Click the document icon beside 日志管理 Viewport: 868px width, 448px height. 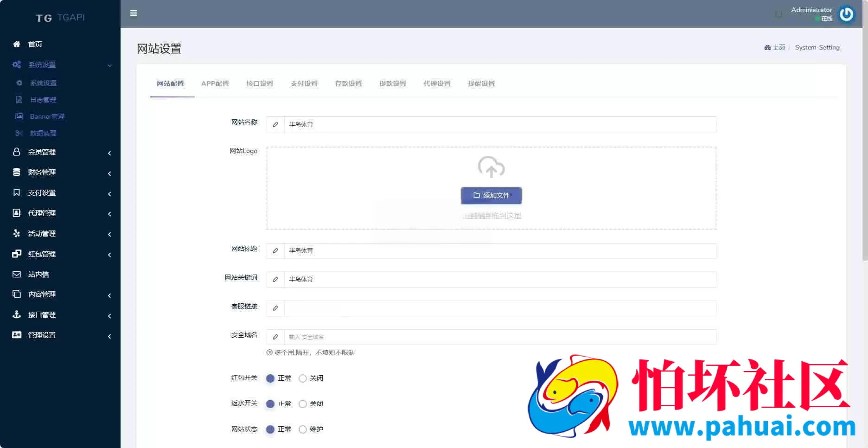pyautogui.click(x=19, y=100)
